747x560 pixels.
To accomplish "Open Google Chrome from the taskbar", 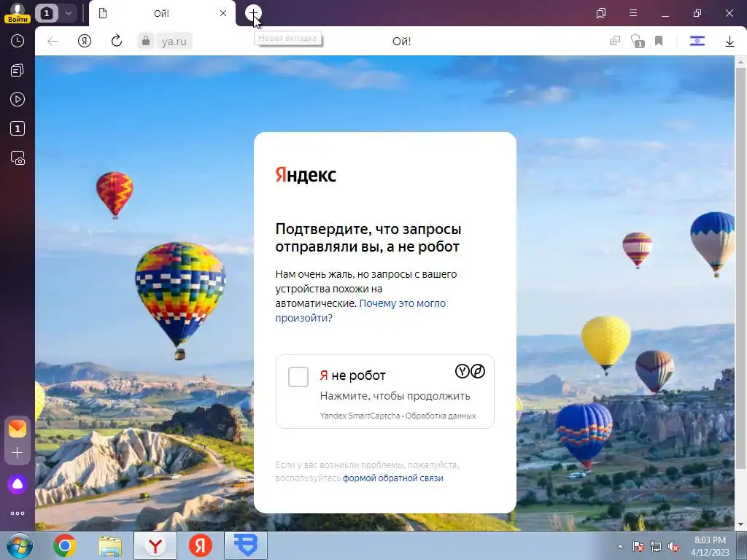I will tap(65, 545).
